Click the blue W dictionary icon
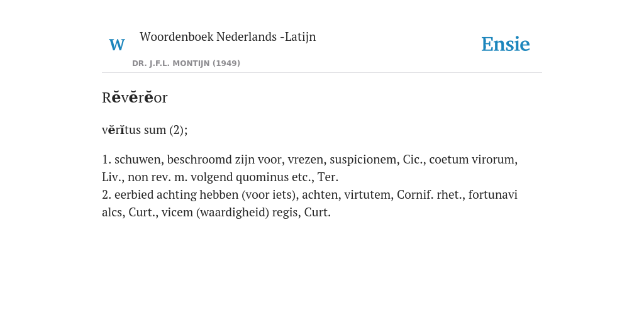The image size is (644, 322). [116, 45]
